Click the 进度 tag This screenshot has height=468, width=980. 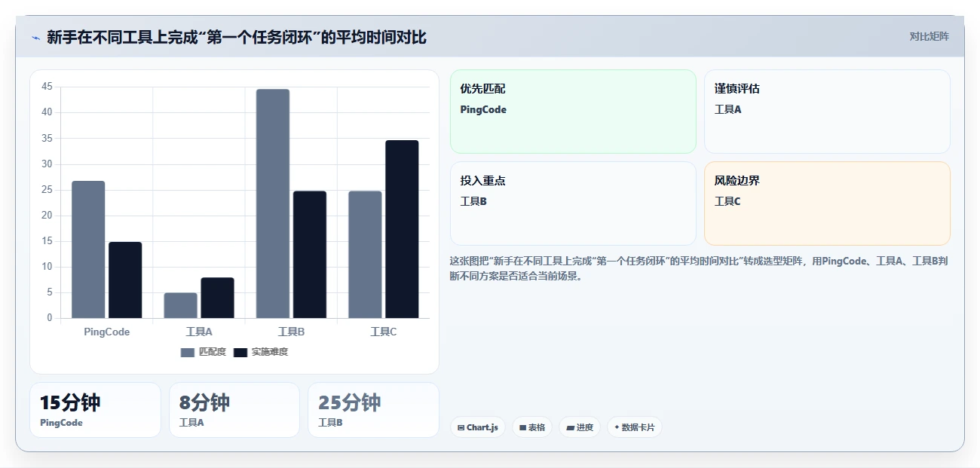pyautogui.click(x=580, y=427)
